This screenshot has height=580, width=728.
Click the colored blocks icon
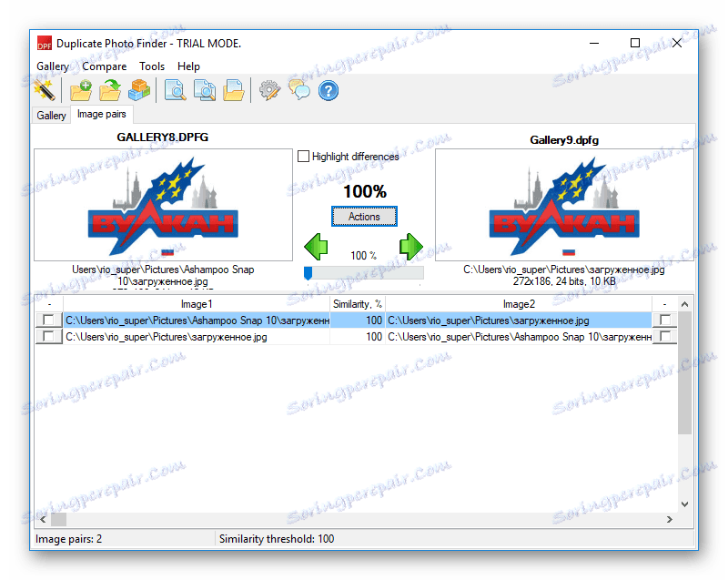click(x=139, y=90)
